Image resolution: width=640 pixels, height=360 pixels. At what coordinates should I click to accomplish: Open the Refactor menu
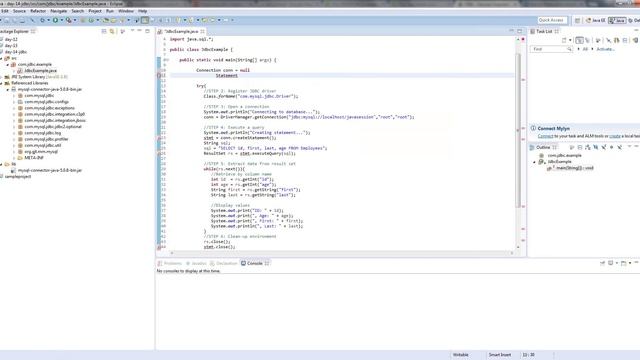(38, 11)
